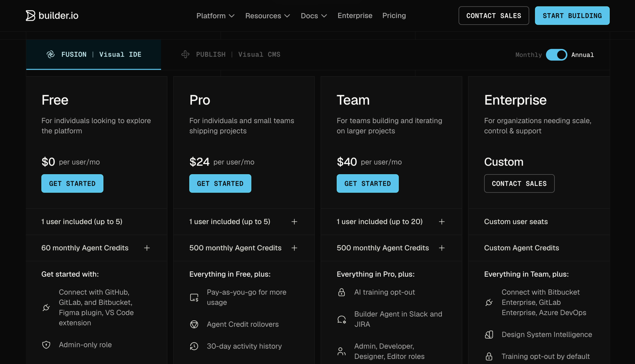Expand Pro plan 500 monthly Agent Credits
This screenshot has height=364, width=635.
click(x=294, y=248)
